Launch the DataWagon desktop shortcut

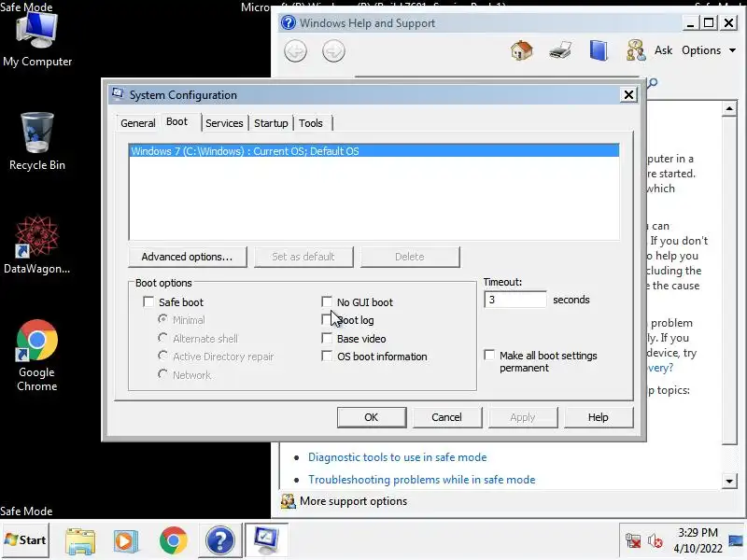(37, 245)
